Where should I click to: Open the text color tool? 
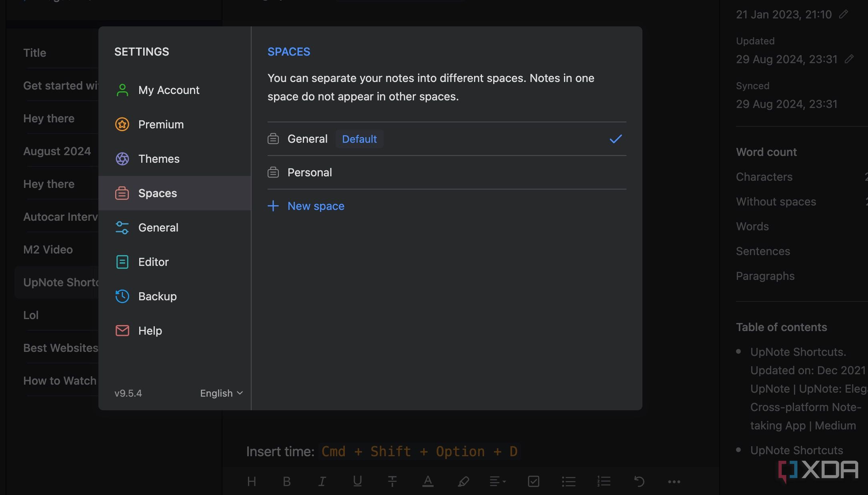[428, 481]
